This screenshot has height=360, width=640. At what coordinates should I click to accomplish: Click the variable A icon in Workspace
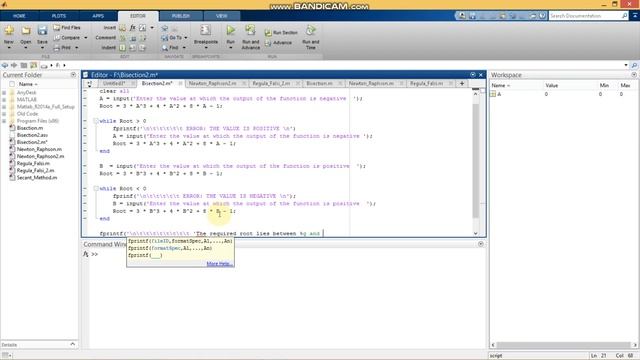[x=493, y=94]
